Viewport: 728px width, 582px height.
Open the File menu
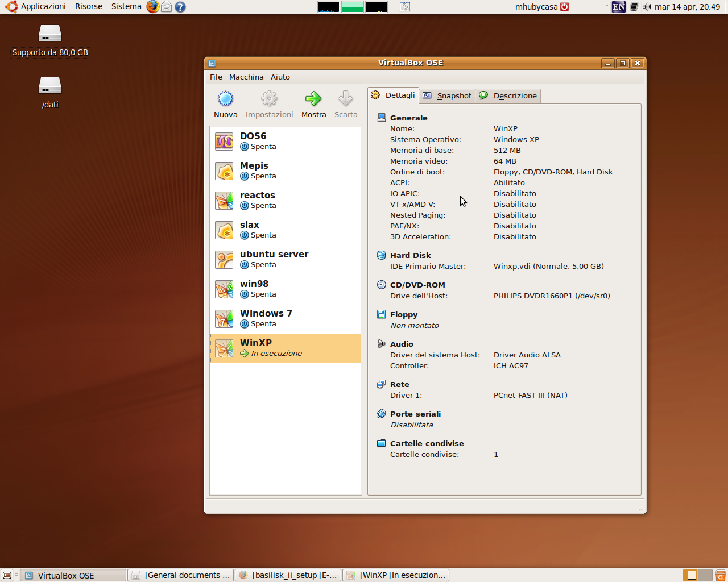216,77
